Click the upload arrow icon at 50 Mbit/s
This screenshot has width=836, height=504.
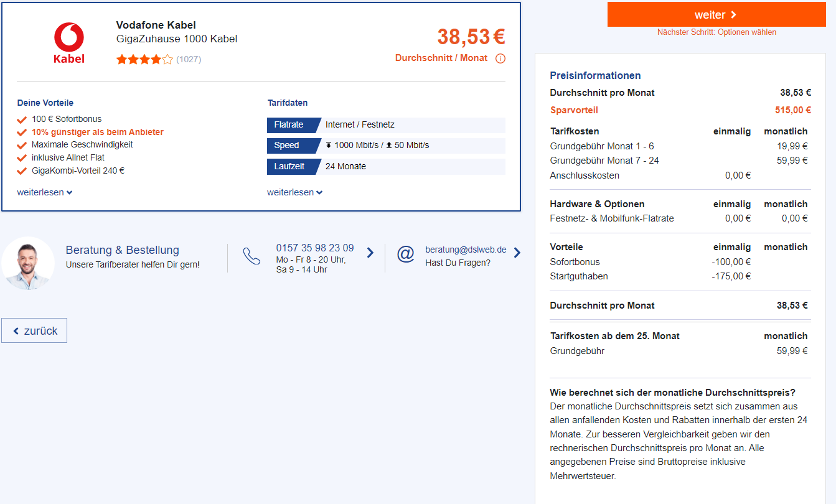pos(389,145)
